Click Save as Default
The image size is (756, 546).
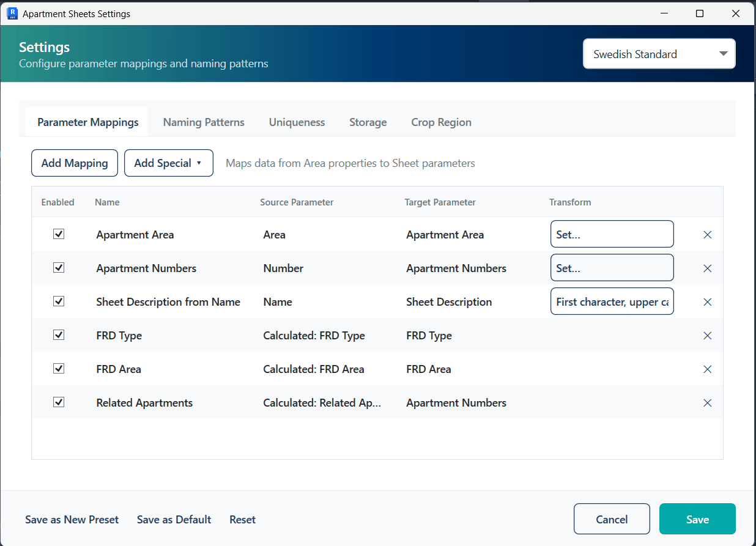174,520
